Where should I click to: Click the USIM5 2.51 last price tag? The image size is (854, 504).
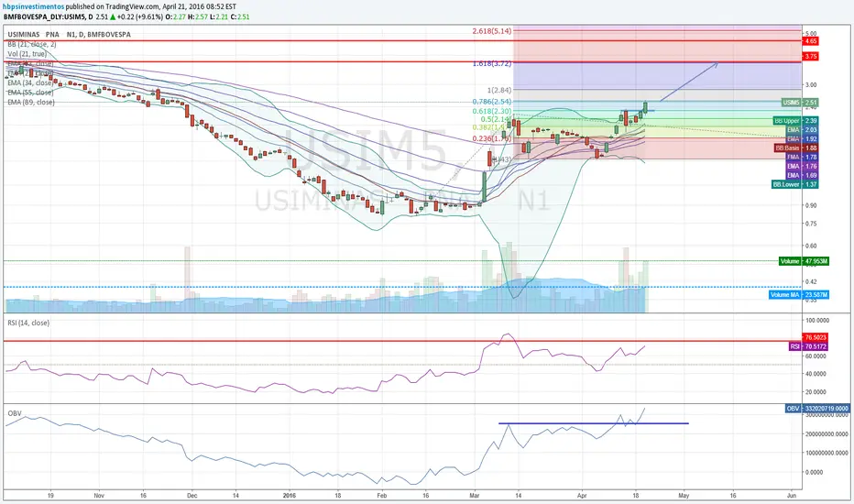coord(800,103)
